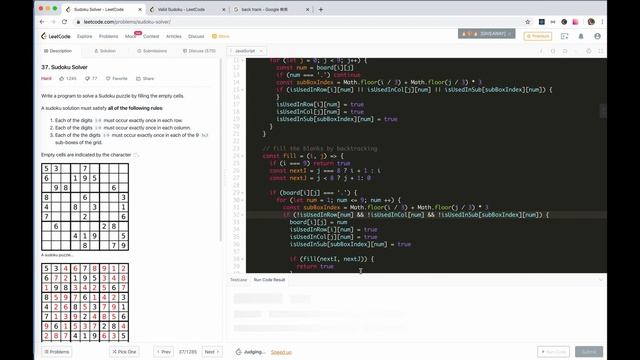Share the Sudoku Solver problem
Viewport: 640px width, 360px height.
coord(145,78)
